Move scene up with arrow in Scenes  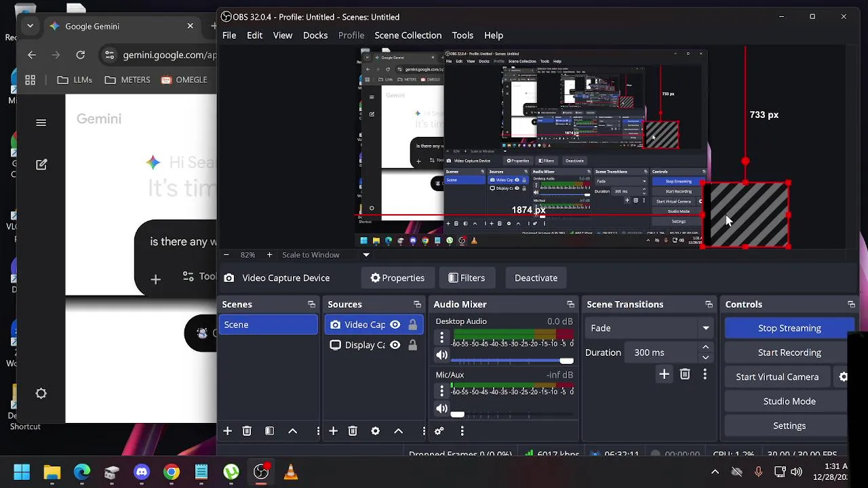[293, 431]
